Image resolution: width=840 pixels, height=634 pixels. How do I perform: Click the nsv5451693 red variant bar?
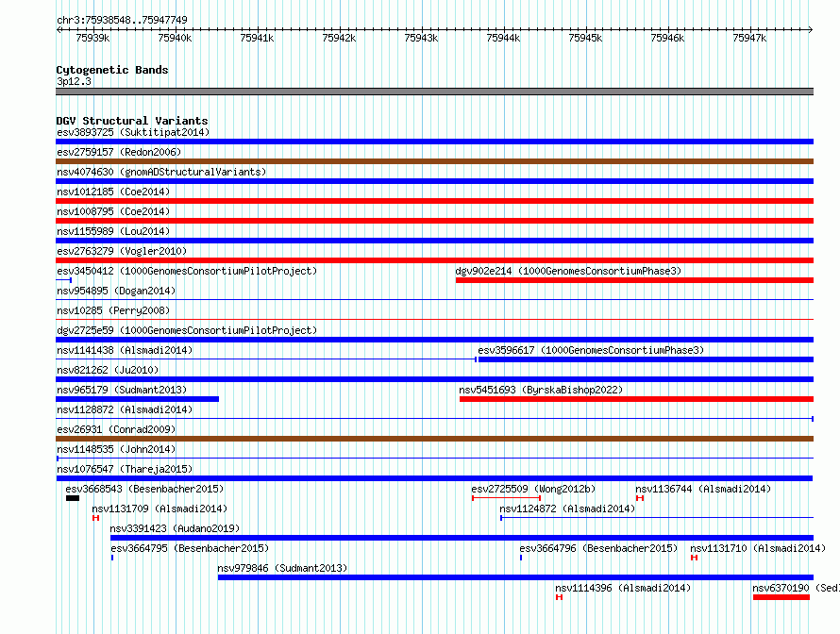(636, 399)
